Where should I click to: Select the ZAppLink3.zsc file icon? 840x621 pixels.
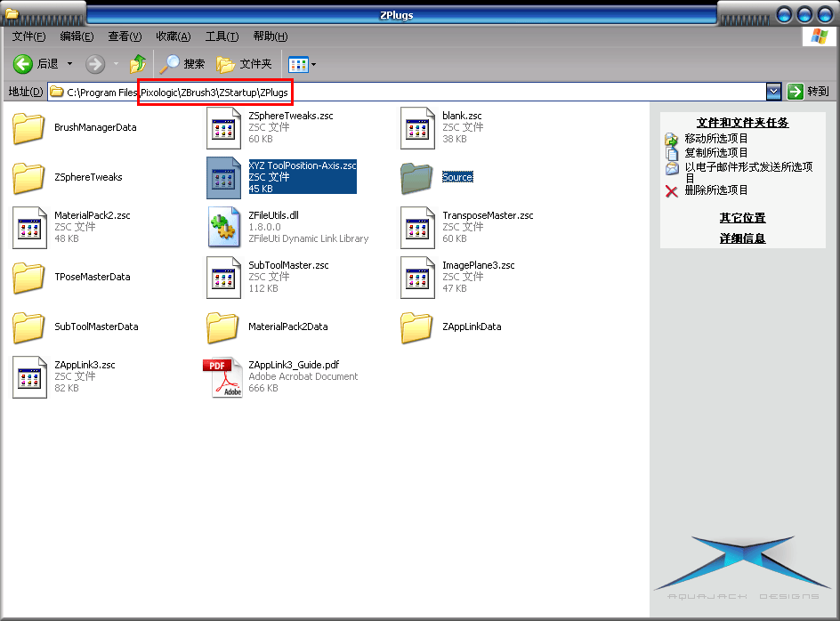coord(29,377)
